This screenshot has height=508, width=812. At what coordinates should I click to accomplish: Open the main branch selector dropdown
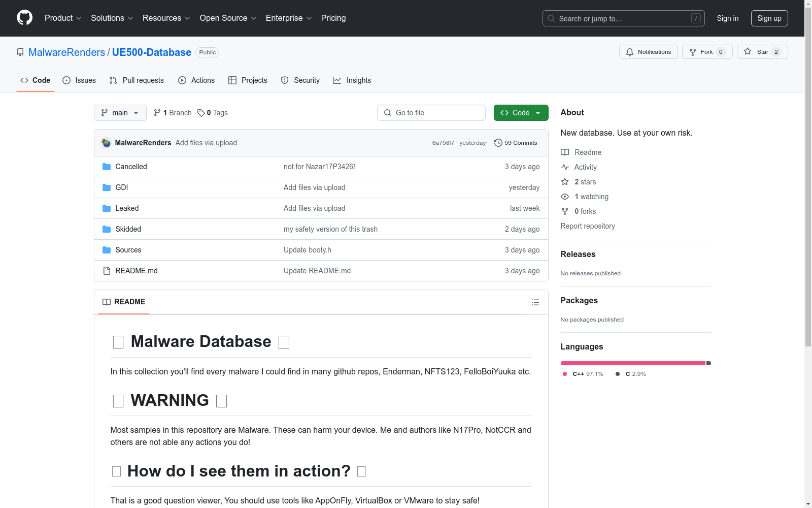pos(120,113)
